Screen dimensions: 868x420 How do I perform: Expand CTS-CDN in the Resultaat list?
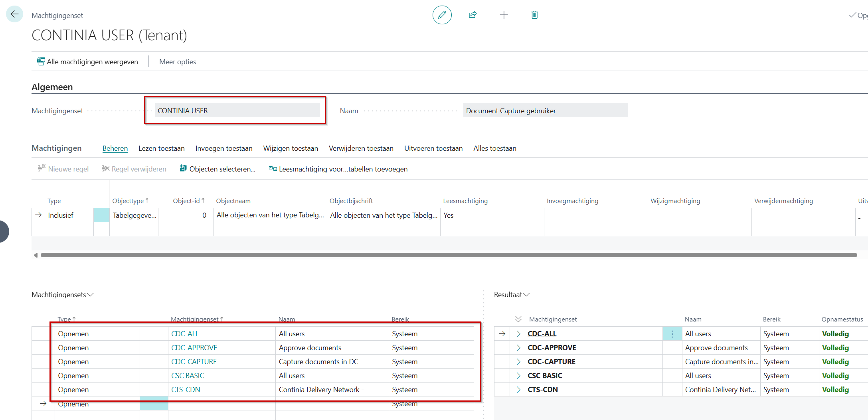click(518, 390)
